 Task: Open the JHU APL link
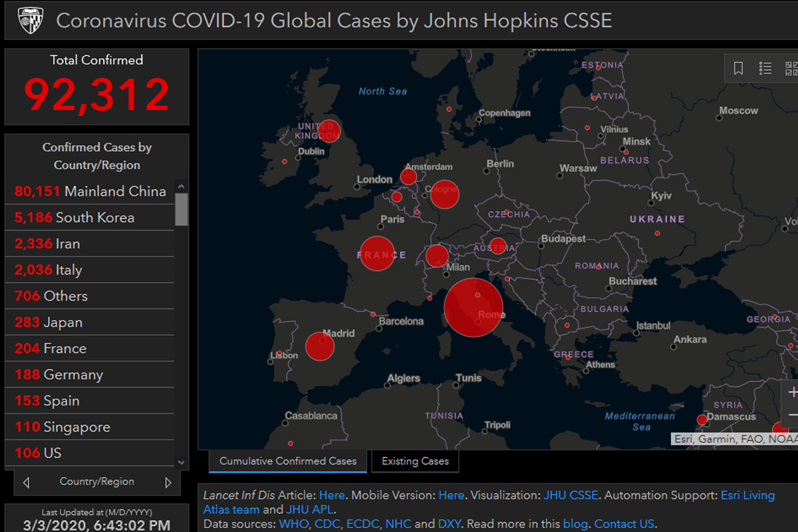click(309, 510)
